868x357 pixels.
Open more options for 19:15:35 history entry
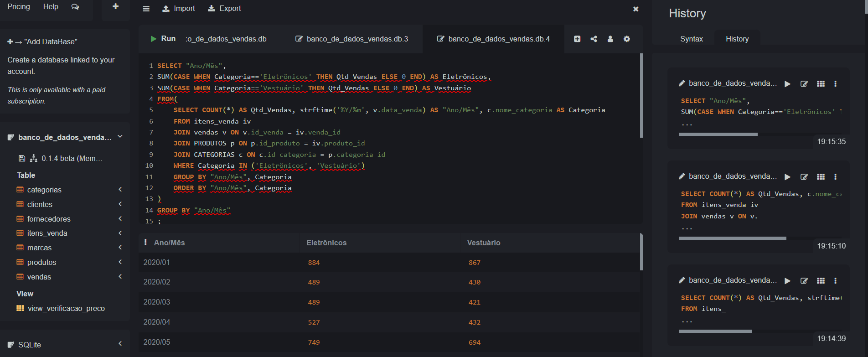[835, 84]
